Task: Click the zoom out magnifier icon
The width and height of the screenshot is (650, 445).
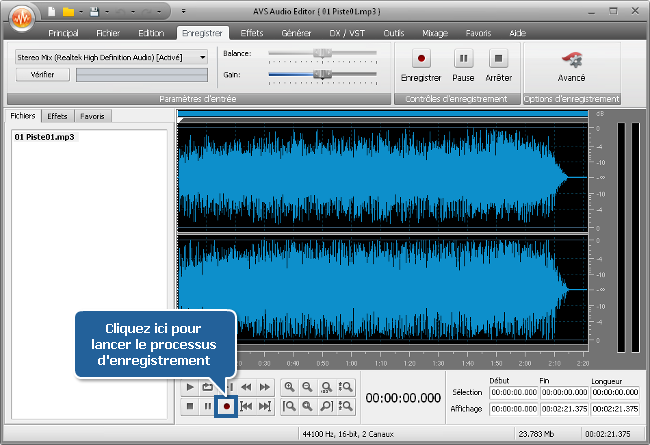Action: (x=308, y=386)
